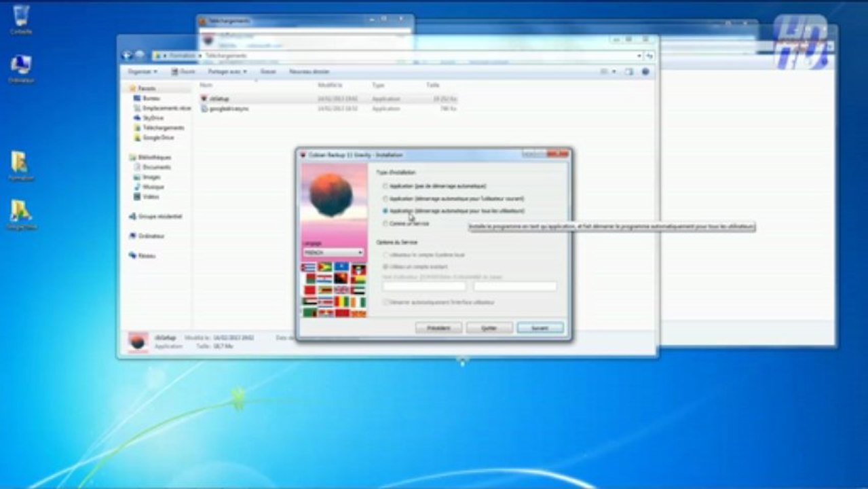
Task: Open Téléchargements in the Favoris sidebar
Action: (x=159, y=128)
